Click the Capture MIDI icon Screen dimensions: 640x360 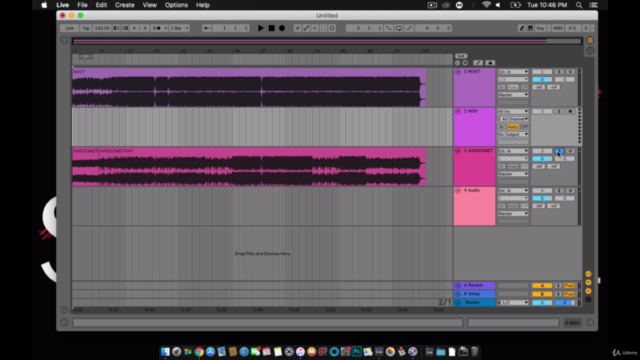[323, 28]
